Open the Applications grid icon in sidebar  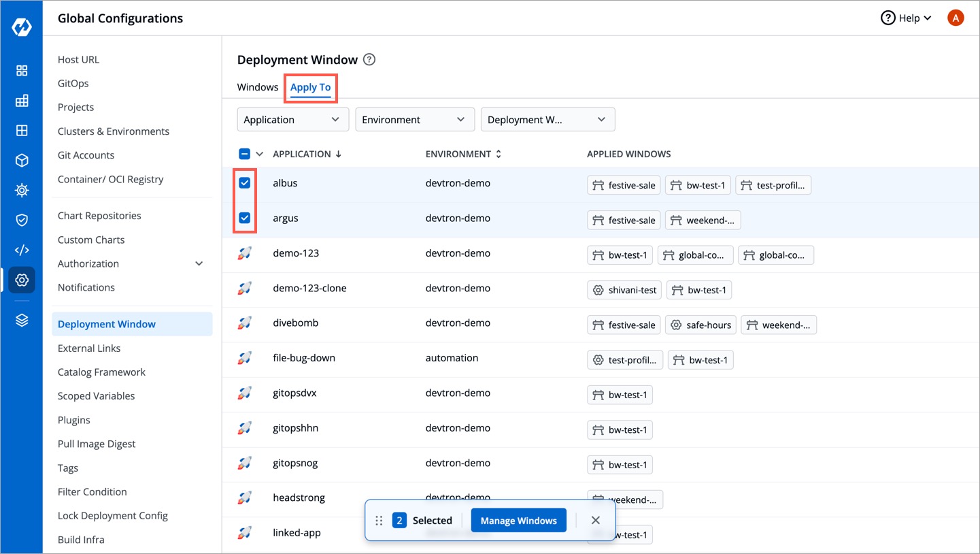coord(22,70)
